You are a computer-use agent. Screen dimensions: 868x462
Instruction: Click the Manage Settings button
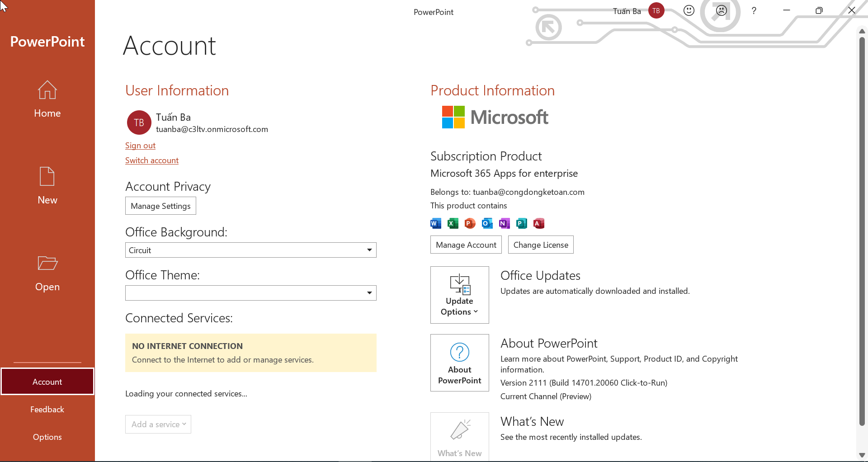click(160, 206)
